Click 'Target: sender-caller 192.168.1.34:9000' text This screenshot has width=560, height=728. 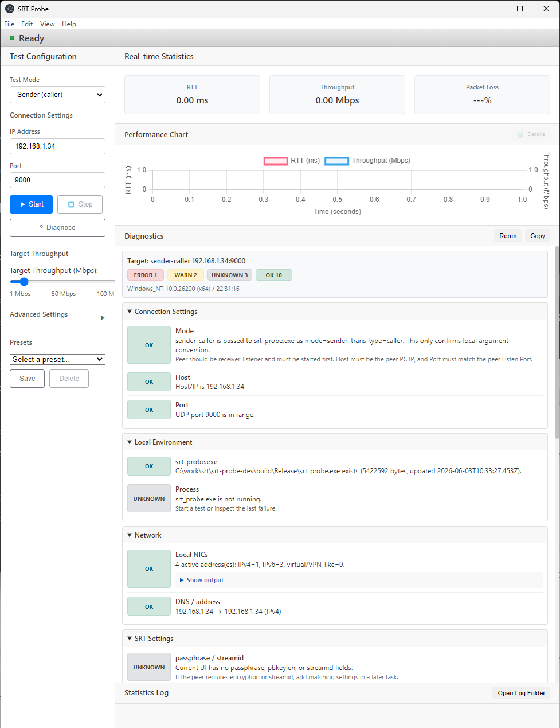(x=186, y=261)
